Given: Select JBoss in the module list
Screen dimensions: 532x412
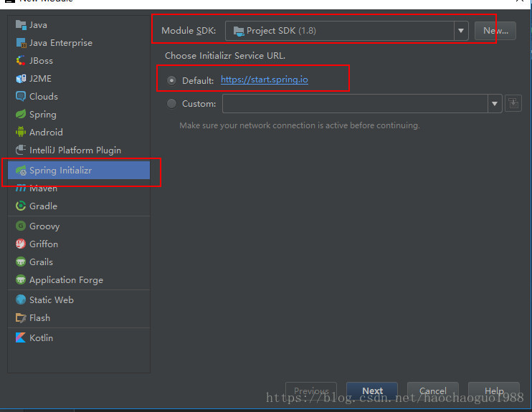Looking at the screenshot, I should pos(79,61).
